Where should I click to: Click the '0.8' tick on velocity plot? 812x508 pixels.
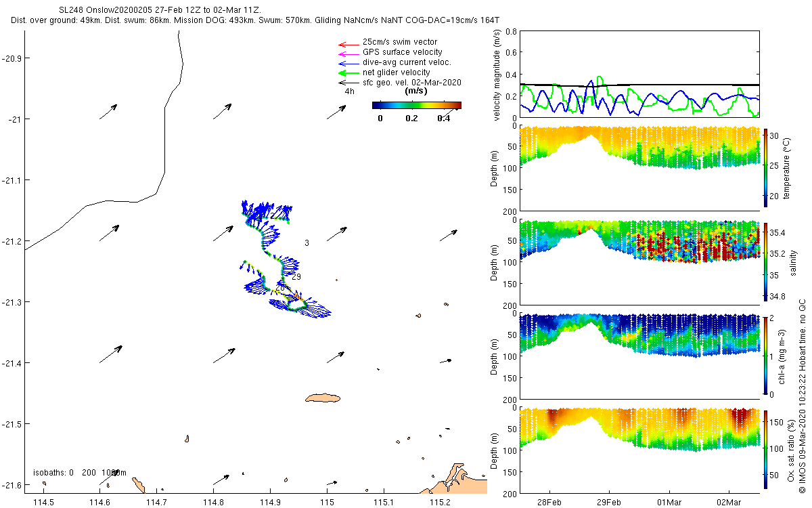[x=512, y=32]
